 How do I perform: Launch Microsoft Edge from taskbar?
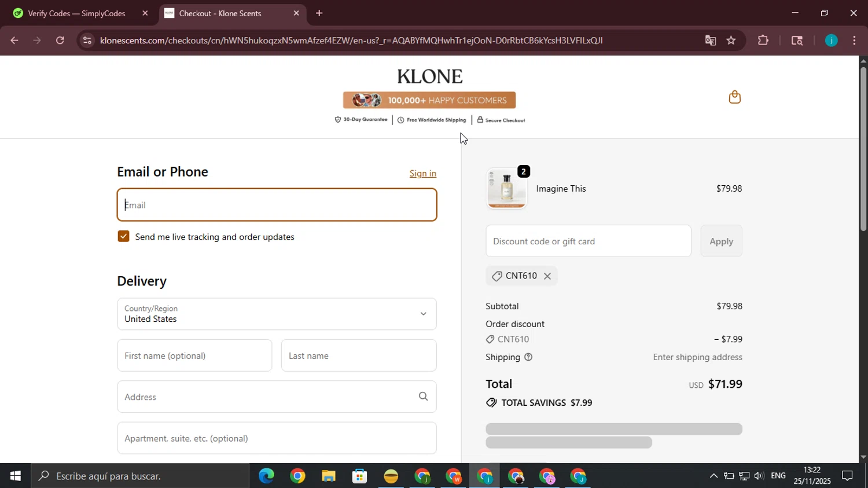point(266,476)
